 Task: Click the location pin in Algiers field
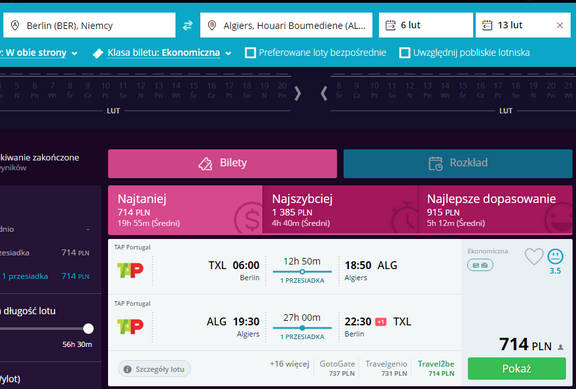[x=212, y=25]
